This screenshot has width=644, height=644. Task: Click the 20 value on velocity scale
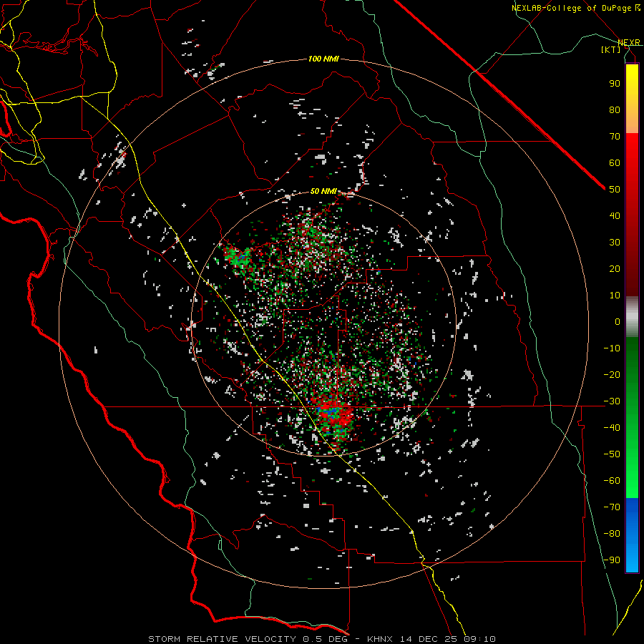615,268
